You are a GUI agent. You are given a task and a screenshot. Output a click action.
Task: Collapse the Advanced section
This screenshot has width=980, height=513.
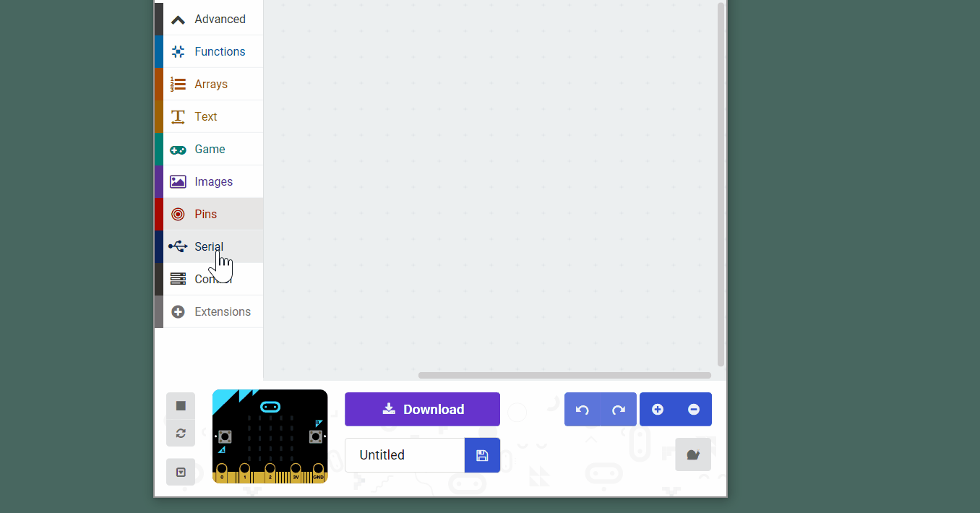coord(177,19)
